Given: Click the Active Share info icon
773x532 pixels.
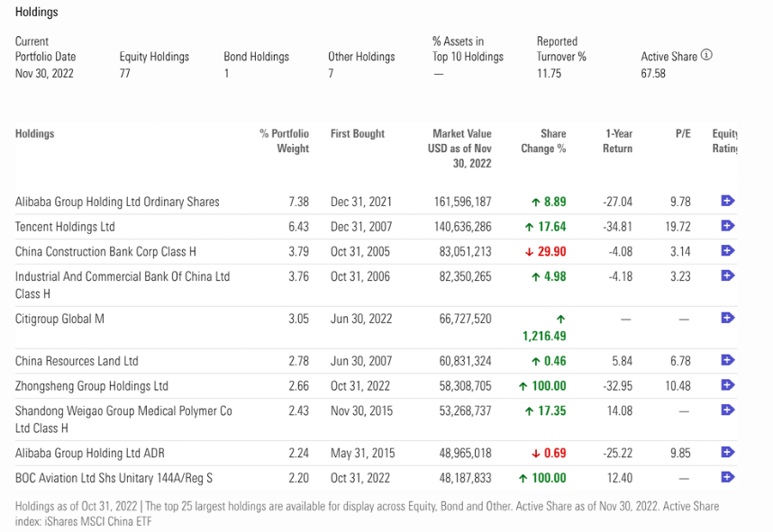Looking at the screenshot, I should pyautogui.click(x=706, y=55).
